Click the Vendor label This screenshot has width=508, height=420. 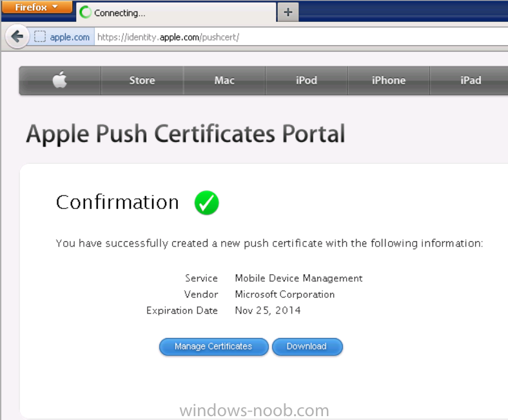(x=201, y=294)
